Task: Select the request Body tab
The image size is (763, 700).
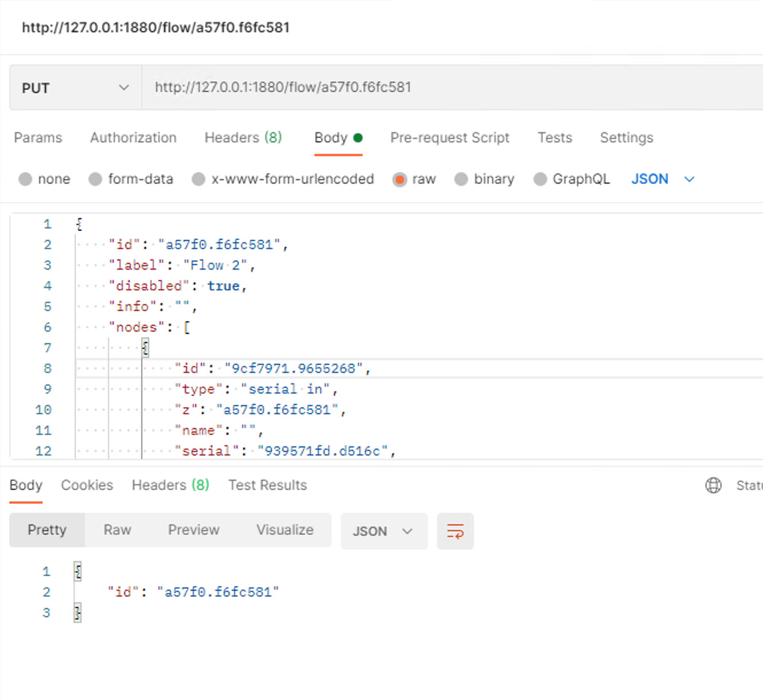Action: [338, 138]
